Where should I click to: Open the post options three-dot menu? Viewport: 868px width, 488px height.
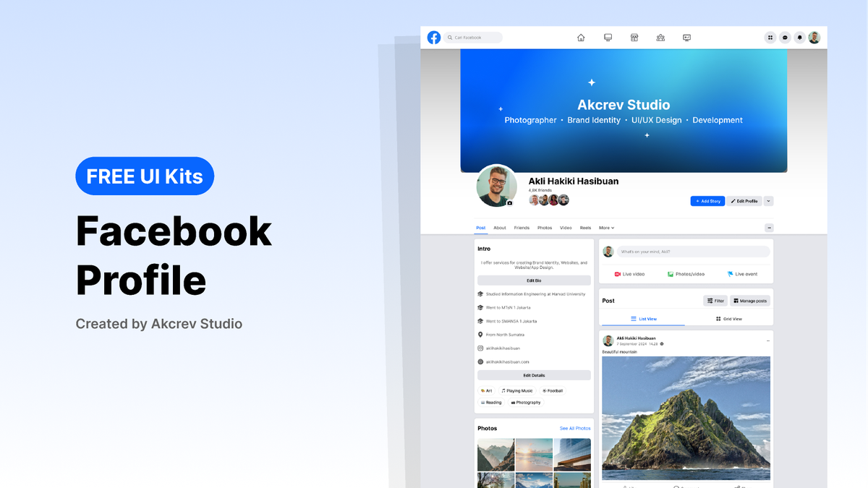(x=767, y=341)
